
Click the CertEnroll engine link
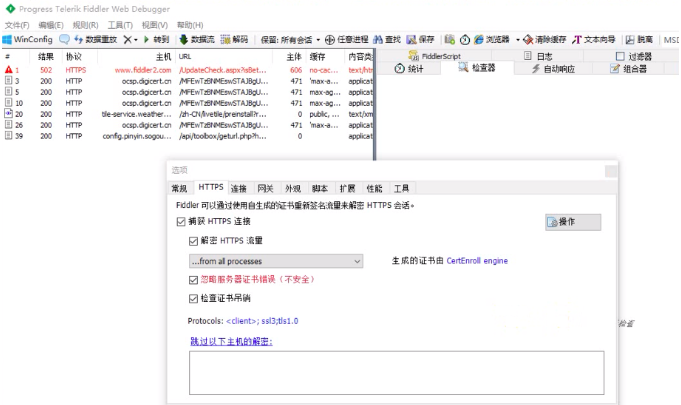click(x=477, y=260)
